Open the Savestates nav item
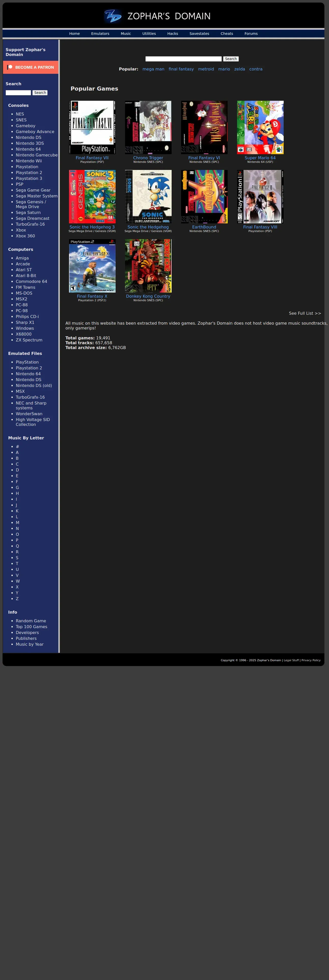Screen dimensions: 329x980 pos(199,34)
